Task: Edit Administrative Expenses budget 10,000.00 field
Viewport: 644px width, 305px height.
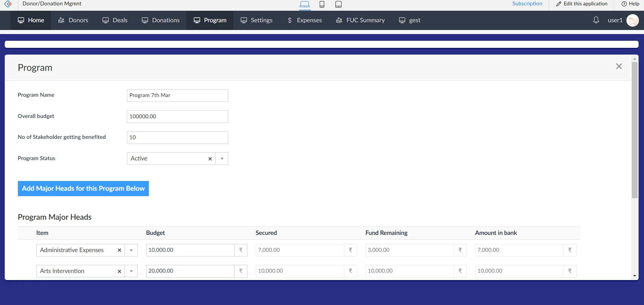Action: (190, 250)
